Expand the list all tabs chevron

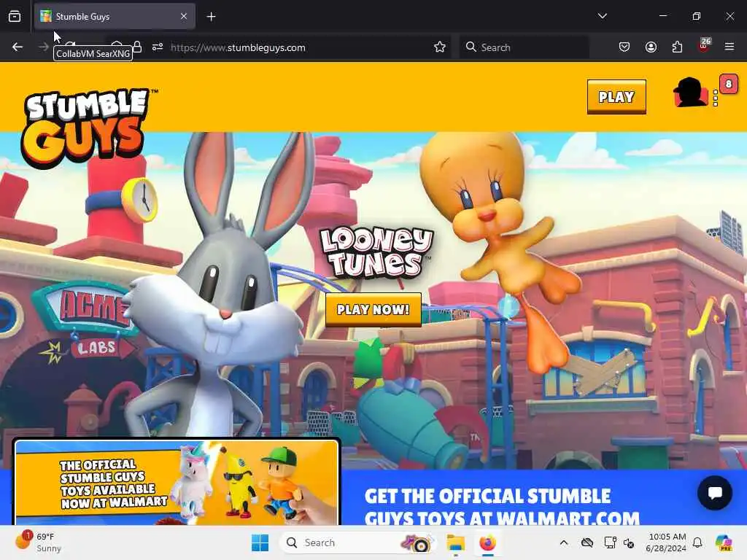pos(603,16)
